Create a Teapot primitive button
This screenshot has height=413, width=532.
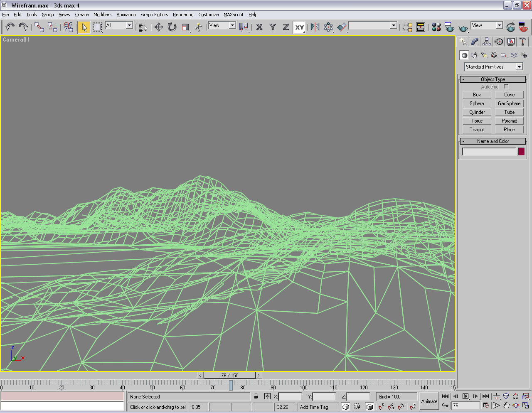(x=477, y=130)
